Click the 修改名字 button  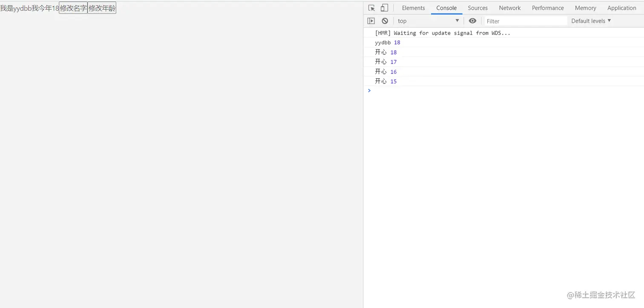click(x=73, y=8)
